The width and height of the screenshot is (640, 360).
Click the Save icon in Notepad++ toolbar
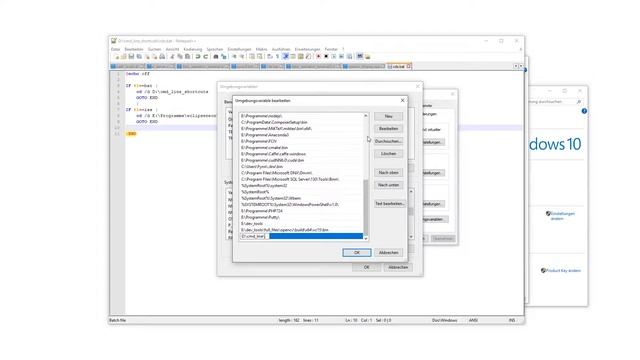click(131, 56)
